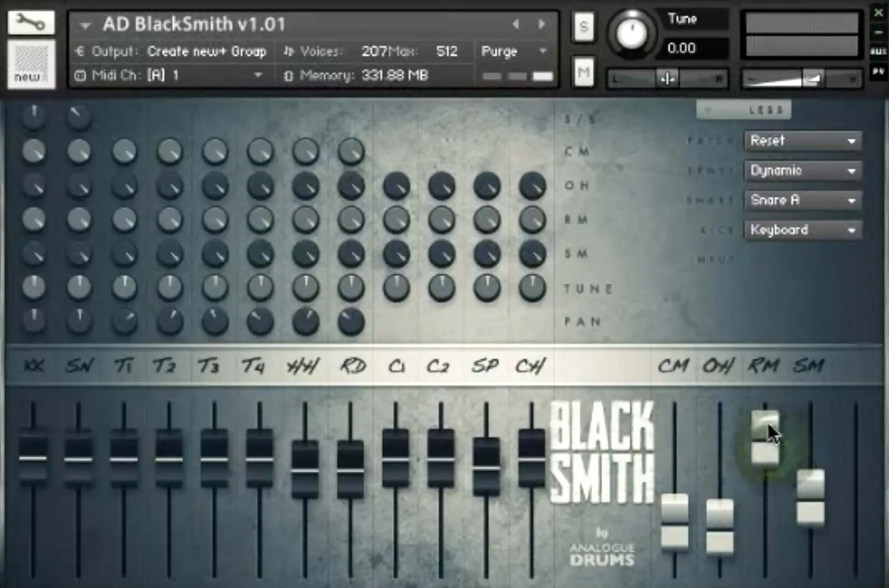Remove the instrument with the X icon
Viewport: 889px width, 588px height.
coord(878,13)
